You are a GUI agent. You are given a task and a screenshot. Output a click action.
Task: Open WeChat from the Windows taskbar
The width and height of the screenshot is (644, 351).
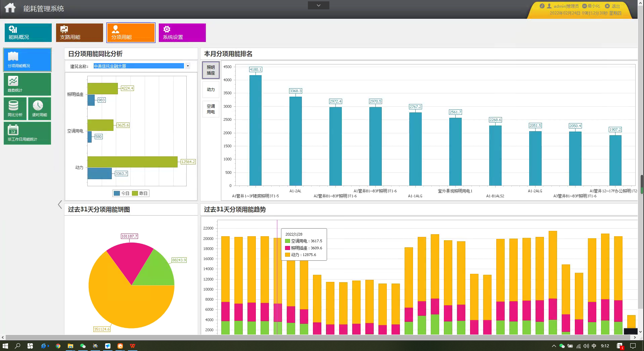(83, 346)
